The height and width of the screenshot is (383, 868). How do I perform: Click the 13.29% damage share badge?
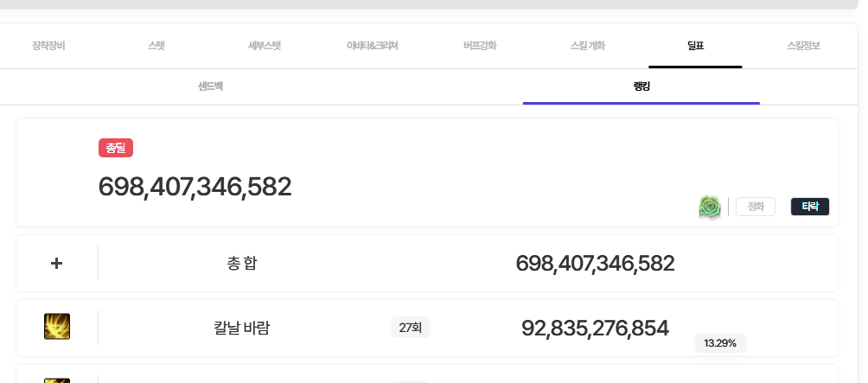point(720,343)
